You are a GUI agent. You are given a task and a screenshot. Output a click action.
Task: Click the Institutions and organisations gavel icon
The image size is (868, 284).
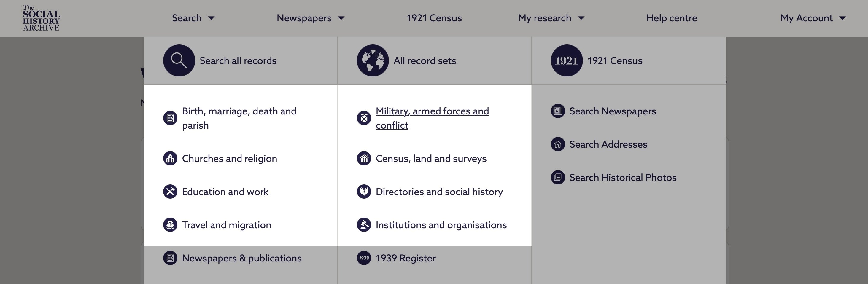(x=364, y=225)
